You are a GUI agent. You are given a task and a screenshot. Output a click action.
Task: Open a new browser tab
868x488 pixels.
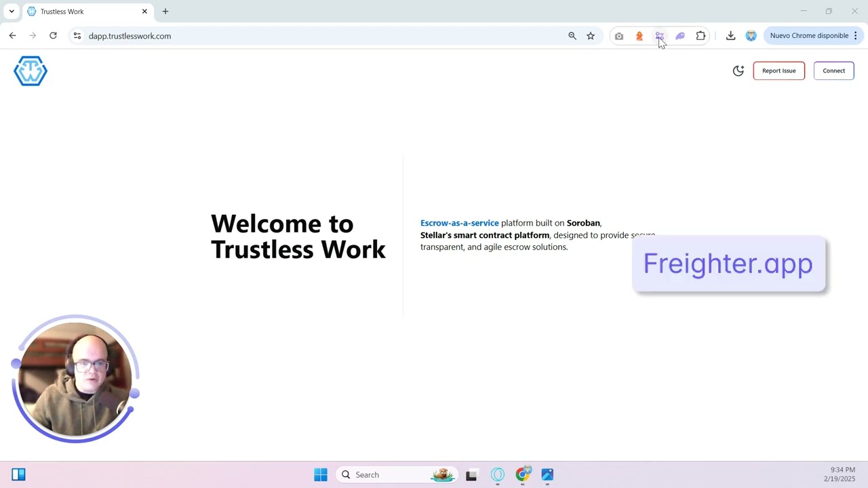point(165,12)
